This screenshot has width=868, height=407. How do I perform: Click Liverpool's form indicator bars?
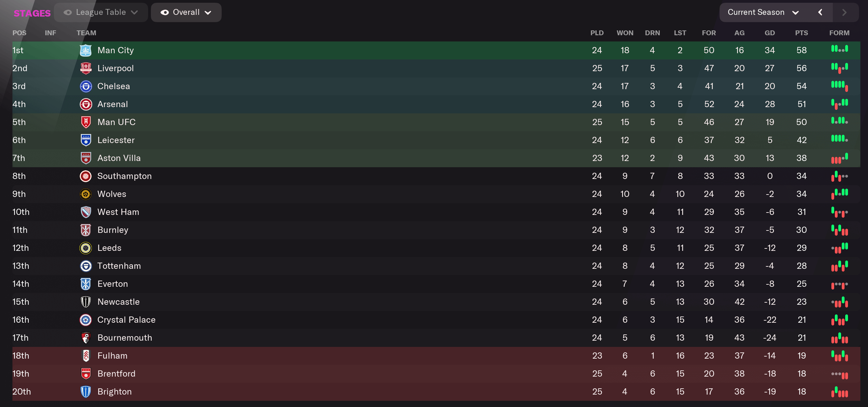(x=839, y=68)
